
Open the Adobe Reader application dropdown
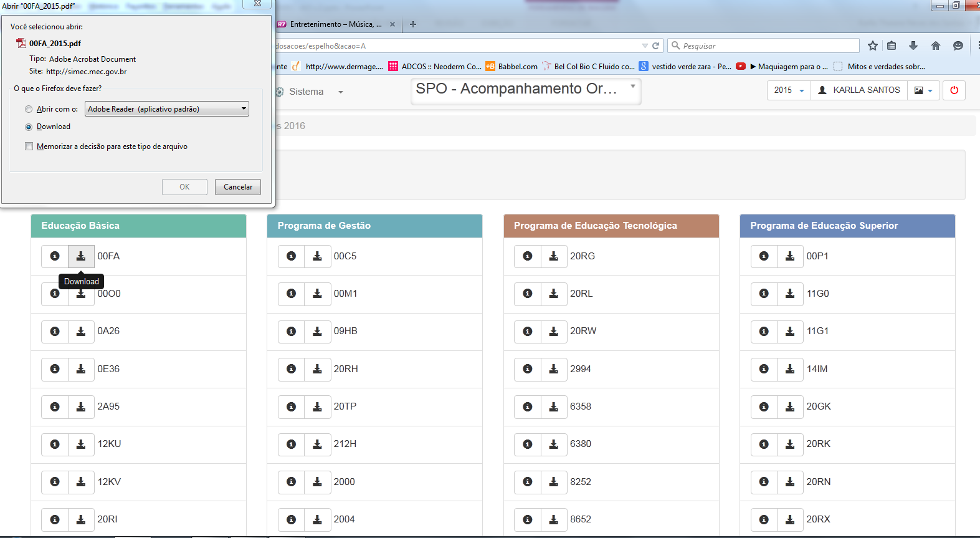[x=167, y=109]
